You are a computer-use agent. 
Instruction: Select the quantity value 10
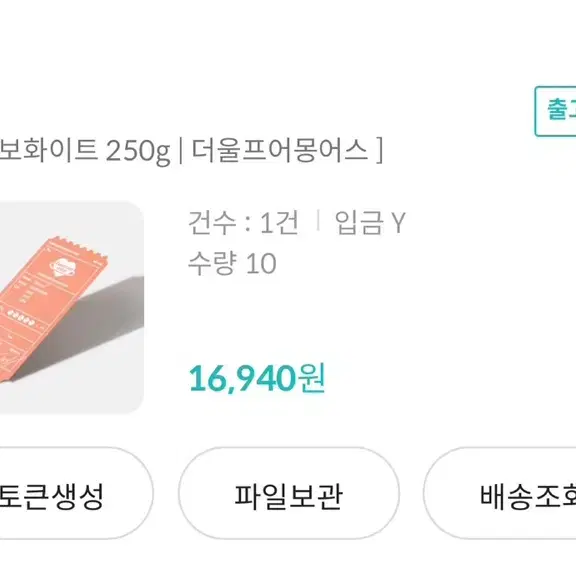pos(261,263)
